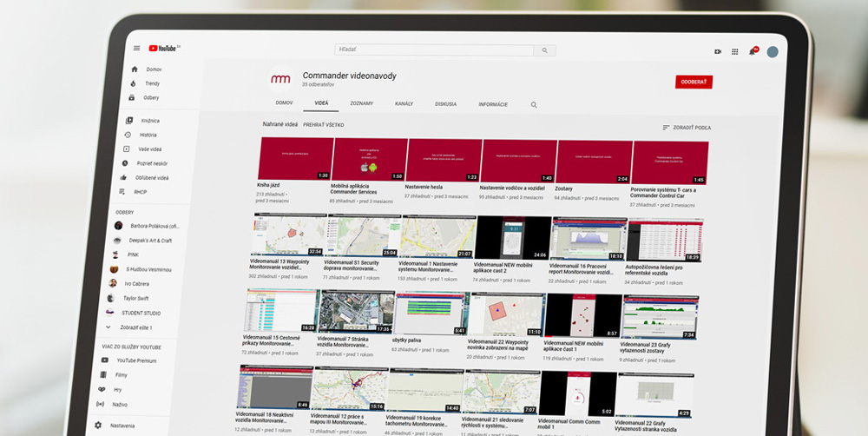This screenshot has height=436, width=868.
Task: Click the search magnifier button
Action: 545,50
